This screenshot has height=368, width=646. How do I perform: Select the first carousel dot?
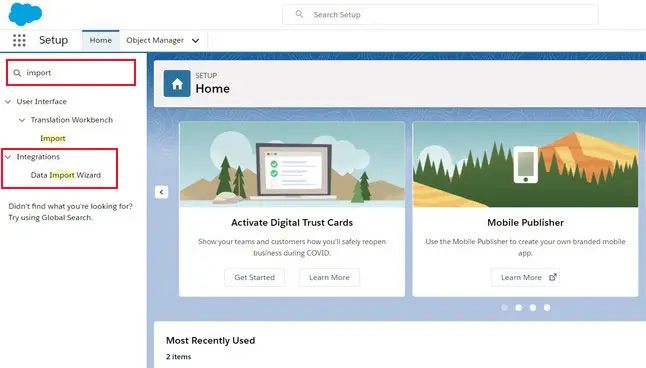504,307
